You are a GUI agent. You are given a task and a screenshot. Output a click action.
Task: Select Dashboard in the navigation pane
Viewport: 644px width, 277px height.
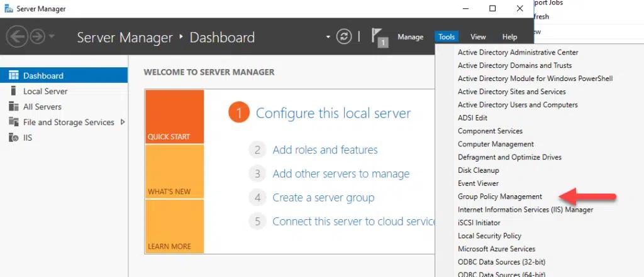[x=64, y=75]
